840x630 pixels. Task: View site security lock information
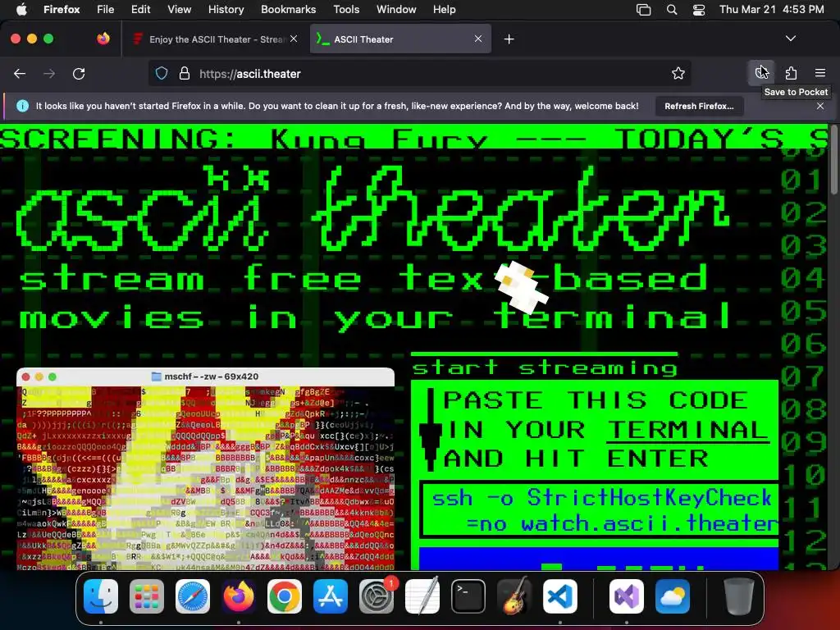[x=185, y=73]
